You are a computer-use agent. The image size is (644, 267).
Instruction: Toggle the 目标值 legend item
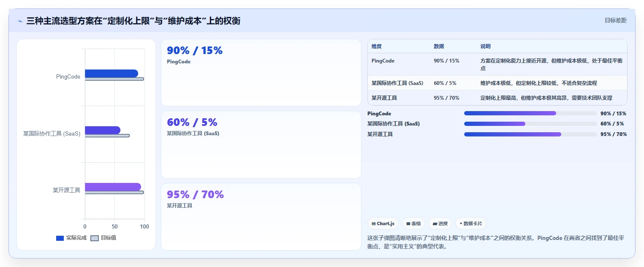pyautogui.click(x=103, y=238)
